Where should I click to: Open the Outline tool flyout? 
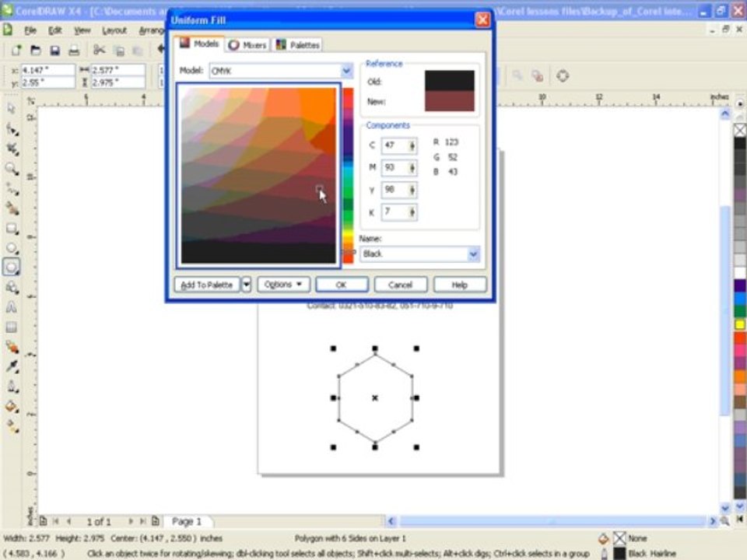point(12,387)
